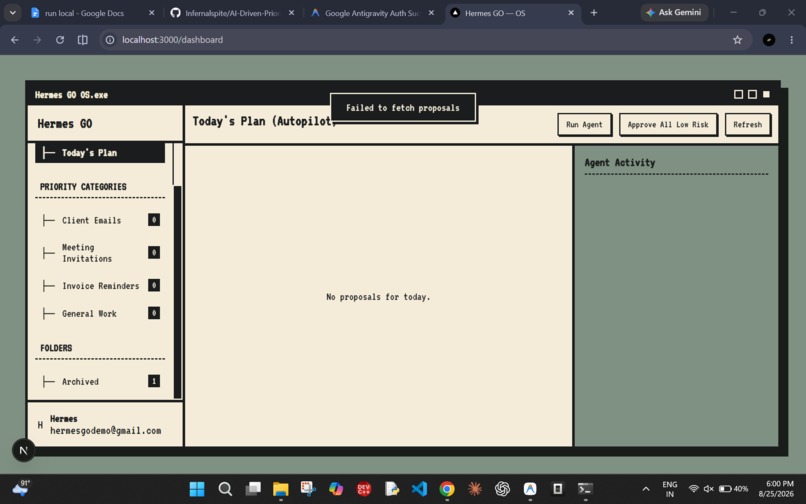Refresh the proposals list

tap(747, 124)
